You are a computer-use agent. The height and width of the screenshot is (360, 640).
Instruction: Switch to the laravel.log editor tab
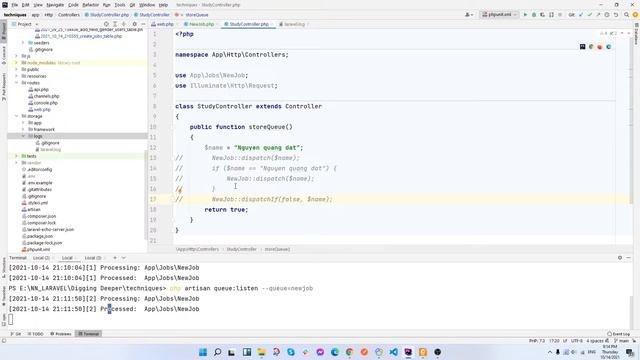tap(293, 24)
